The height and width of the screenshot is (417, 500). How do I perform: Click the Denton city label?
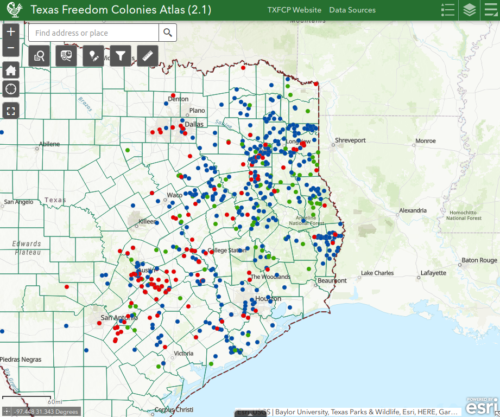click(x=178, y=99)
